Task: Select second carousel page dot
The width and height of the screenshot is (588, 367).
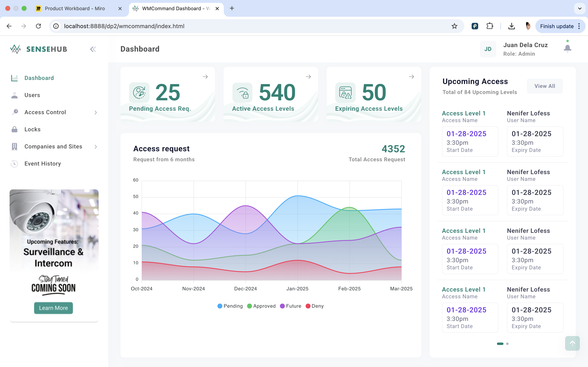Action: coord(507,344)
